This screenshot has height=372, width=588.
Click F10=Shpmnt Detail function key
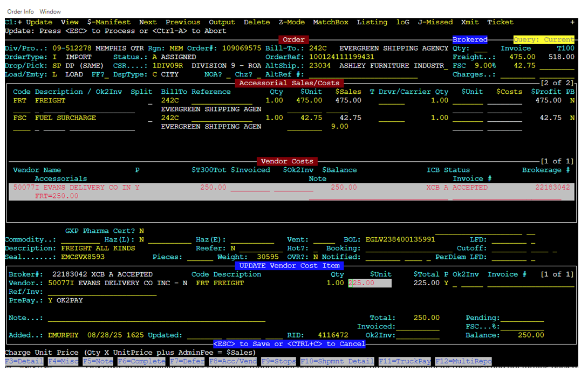click(337, 361)
